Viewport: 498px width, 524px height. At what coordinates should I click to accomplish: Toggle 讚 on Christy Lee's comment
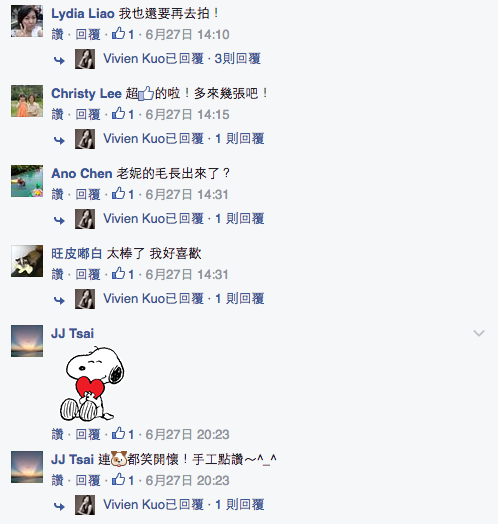pos(57,115)
